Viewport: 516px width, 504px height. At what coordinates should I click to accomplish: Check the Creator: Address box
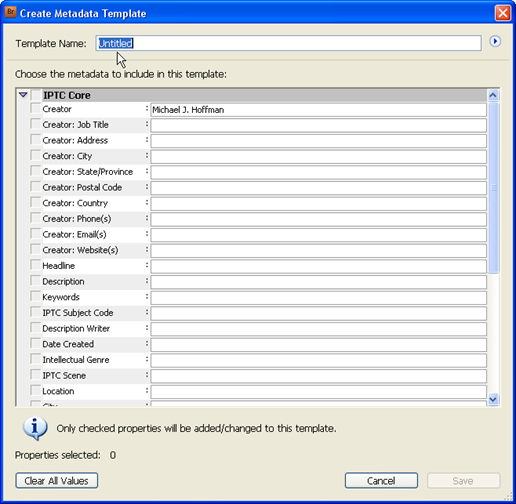[35, 140]
